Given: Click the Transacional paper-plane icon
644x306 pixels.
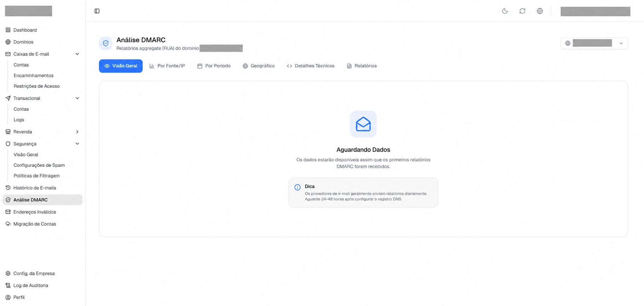Looking at the screenshot, I should click(x=8, y=98).
